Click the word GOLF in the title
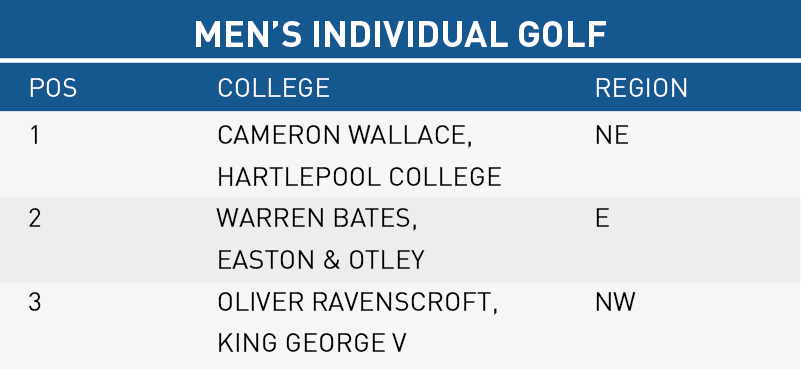Image resolution: width=801 pixels, height=369 pixels. click(x=561, y=34)
